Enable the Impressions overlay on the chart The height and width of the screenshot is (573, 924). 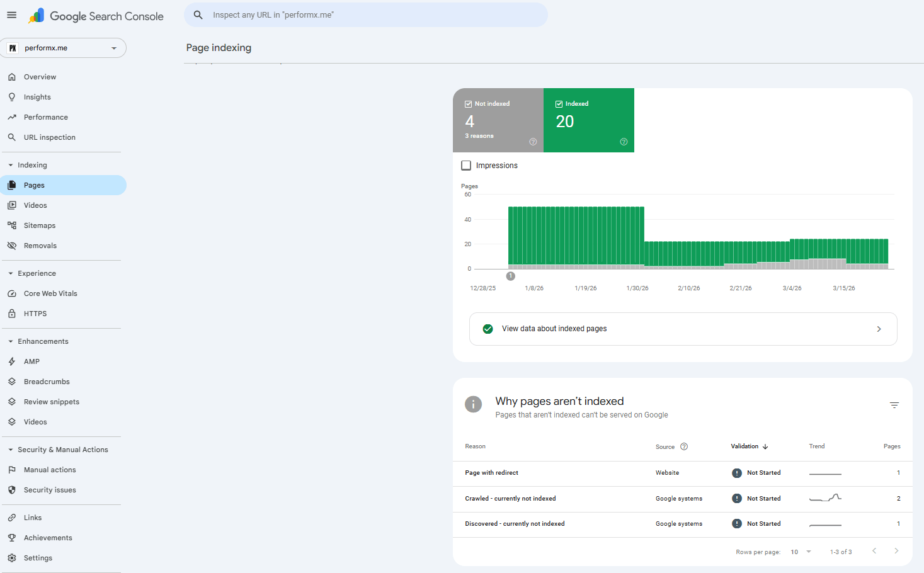point(465,165)
